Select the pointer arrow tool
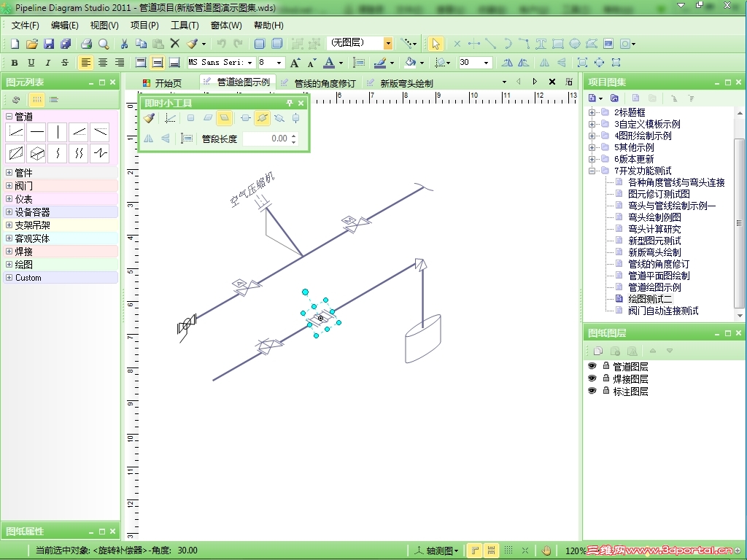The height and width of the screenshot is (560, 747). (x=435, y=44)
